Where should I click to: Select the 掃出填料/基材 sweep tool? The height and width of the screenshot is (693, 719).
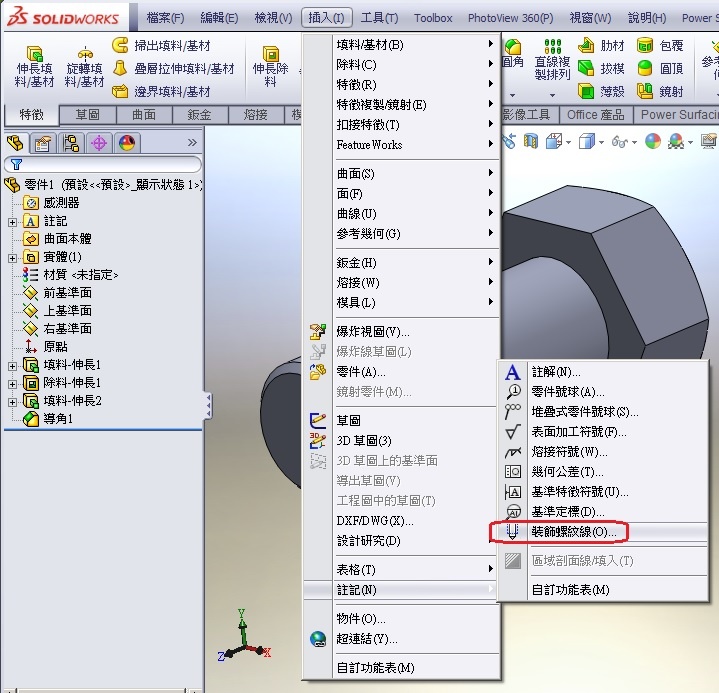(161, 45)
